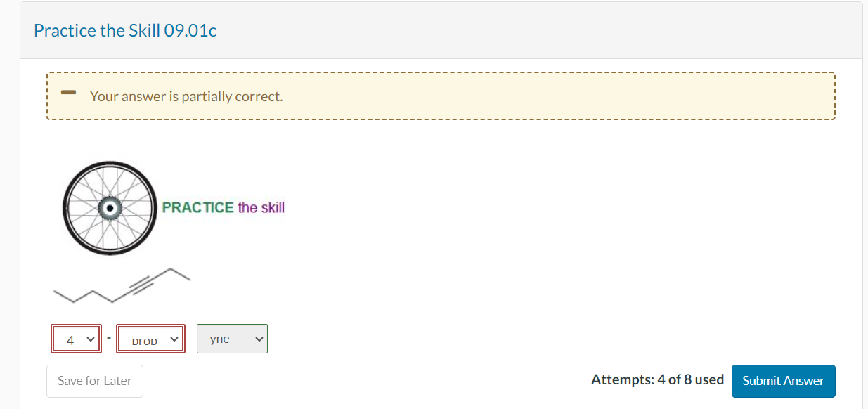Click the dashed feedback banner border

(x=441, y=72)
